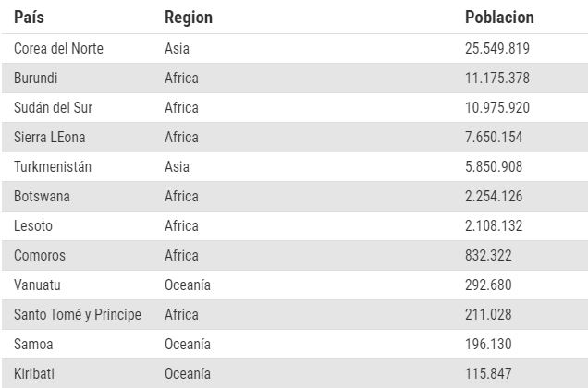Select population value 115.847
This screenshot has height=388, width=588.
491,373
